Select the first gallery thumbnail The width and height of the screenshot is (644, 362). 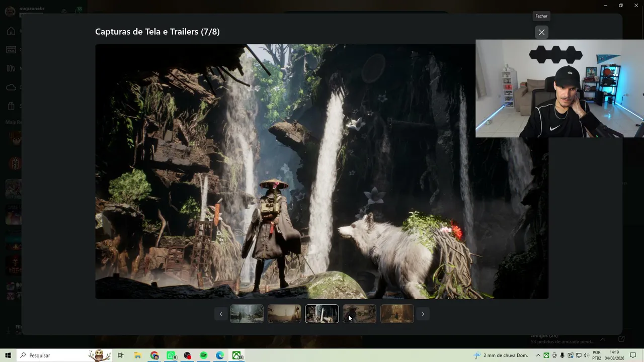[x=247, y=314]
